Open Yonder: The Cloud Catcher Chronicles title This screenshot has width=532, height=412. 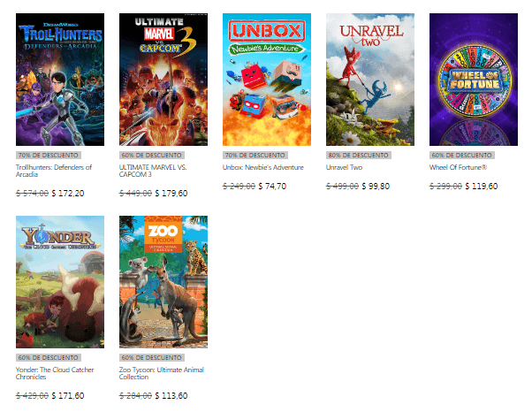tap(55, 373)
